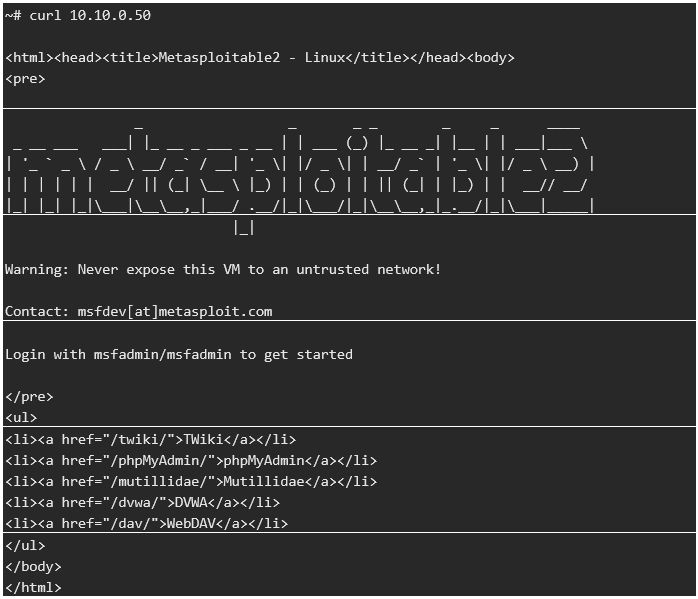Click the closing ul tag
Viewport: 698px width, 599px height.
click(25, 546)
